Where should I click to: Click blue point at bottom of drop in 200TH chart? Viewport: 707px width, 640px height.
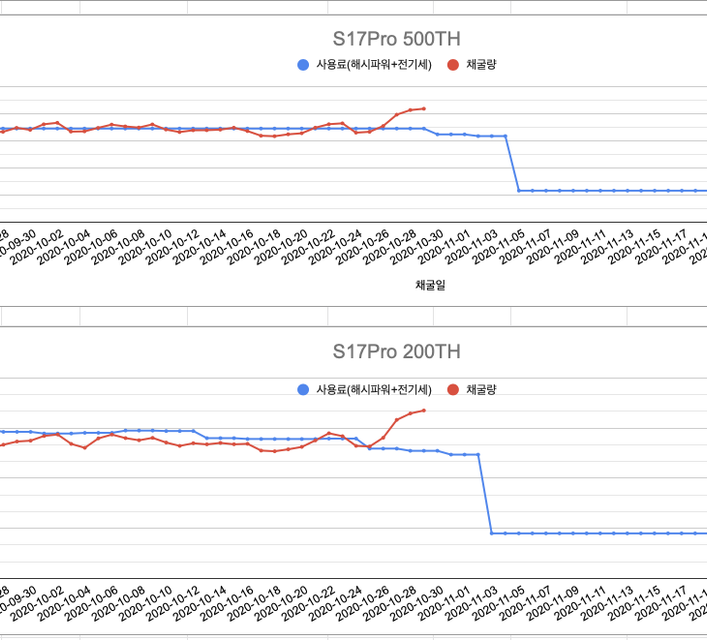point(491,534)
